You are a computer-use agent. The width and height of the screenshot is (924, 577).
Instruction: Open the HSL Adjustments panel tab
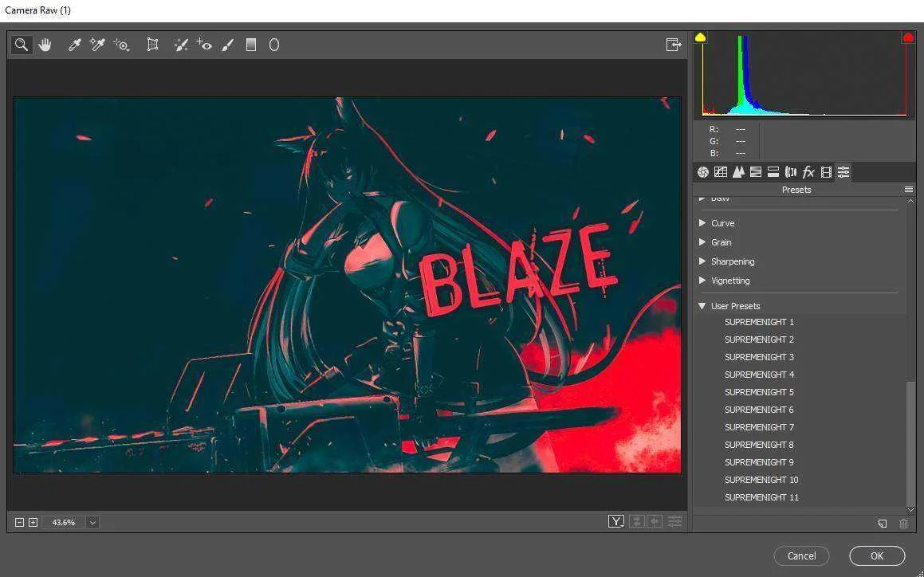click(x=756, y=172)
